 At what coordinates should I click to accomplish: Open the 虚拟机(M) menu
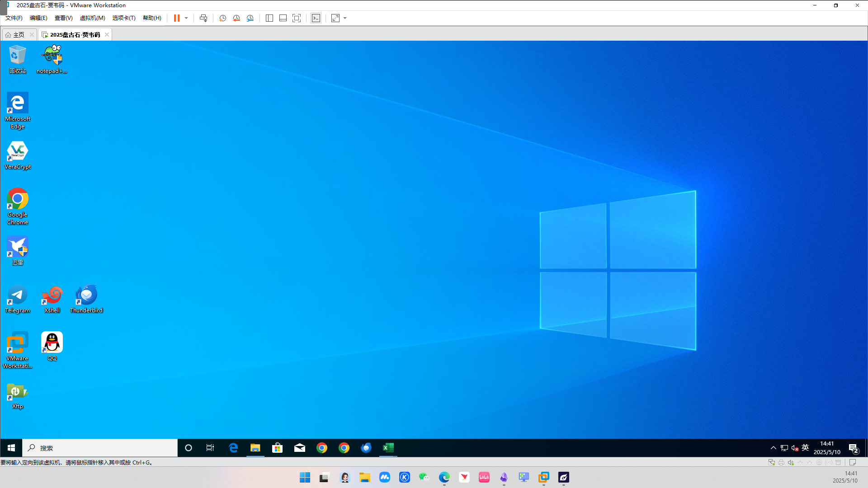[x=92, y=18]
